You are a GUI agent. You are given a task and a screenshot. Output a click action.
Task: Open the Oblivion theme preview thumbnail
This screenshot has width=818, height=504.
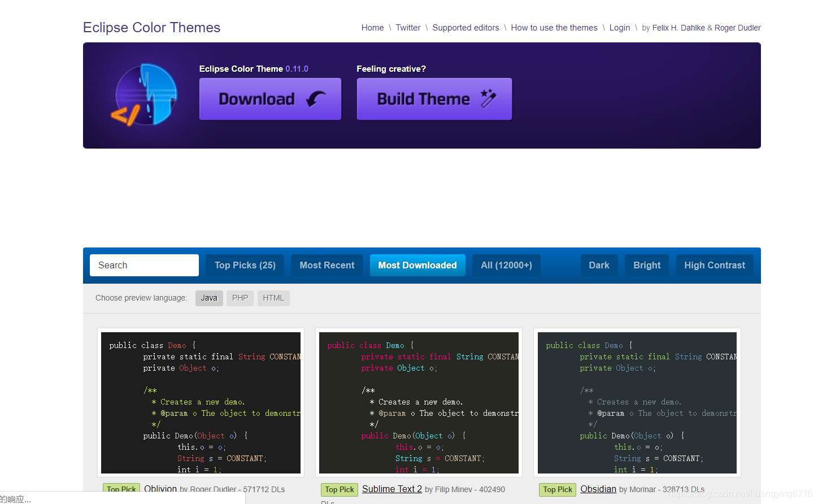[x=201, y=403]
